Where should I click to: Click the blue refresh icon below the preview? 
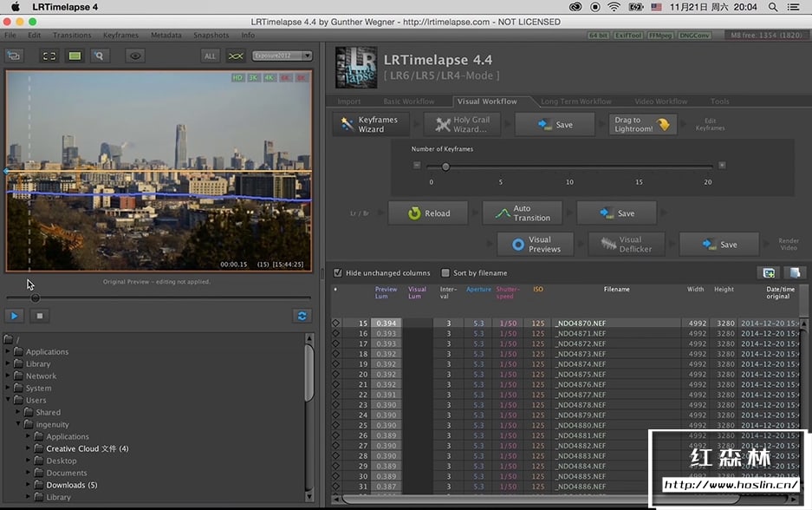(x=302, y=316)
